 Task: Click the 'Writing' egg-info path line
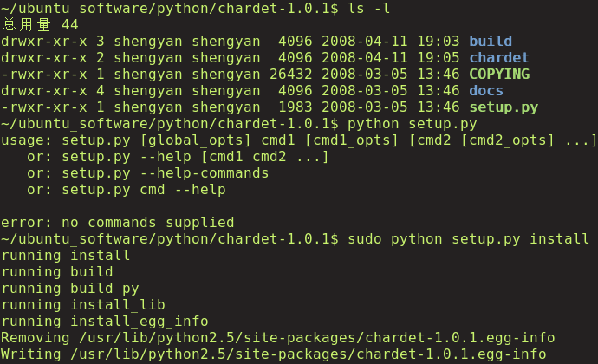273,354
